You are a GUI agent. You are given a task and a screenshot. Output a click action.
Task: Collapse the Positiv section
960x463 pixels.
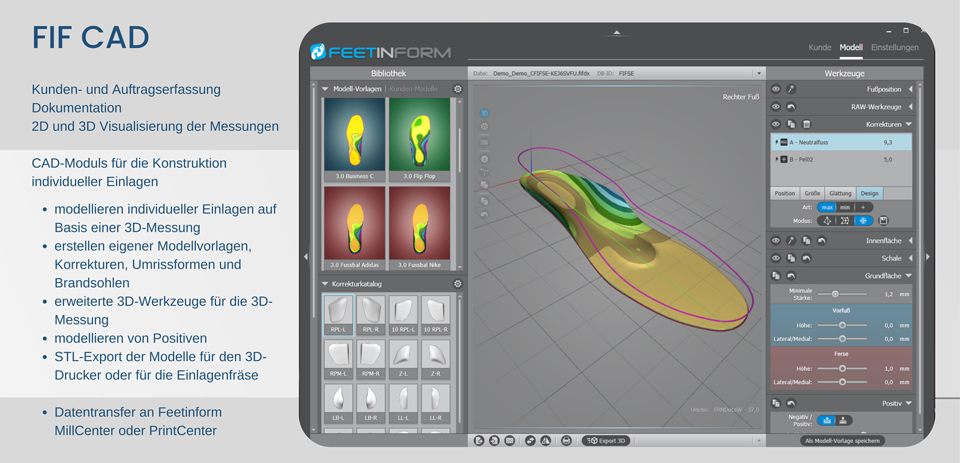(x=909, y=403)
